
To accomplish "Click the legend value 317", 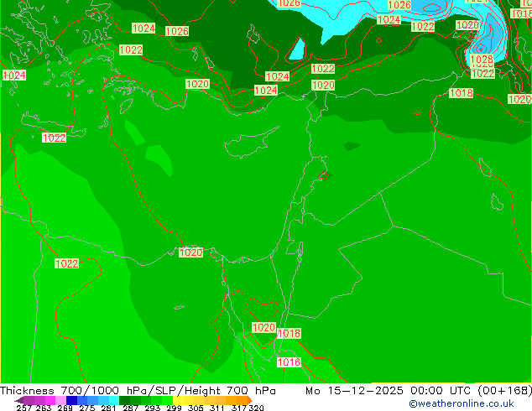I will point(239,408).
